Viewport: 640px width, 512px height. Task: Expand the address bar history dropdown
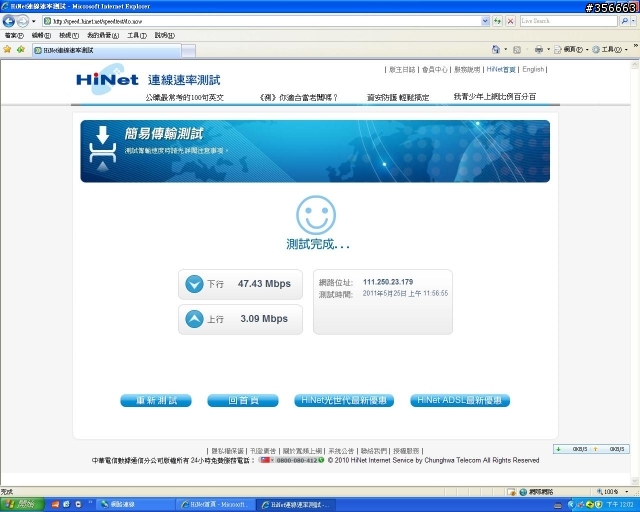click(485, 21)
